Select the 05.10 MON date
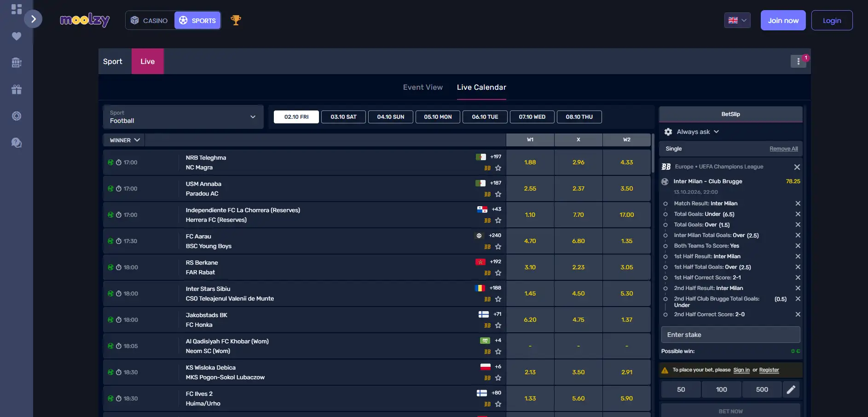868x417 pixels. click(438, 117)
